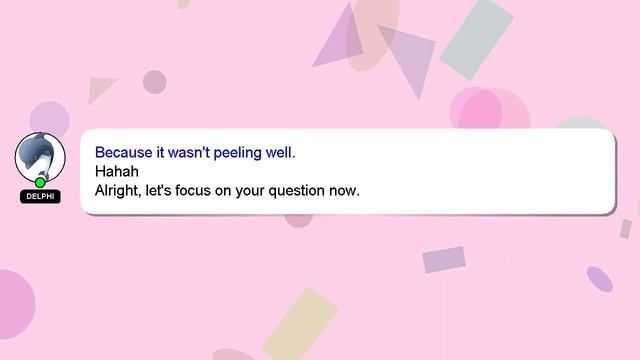
Task: Click the green online status dot
Action: tap(40, 182)
